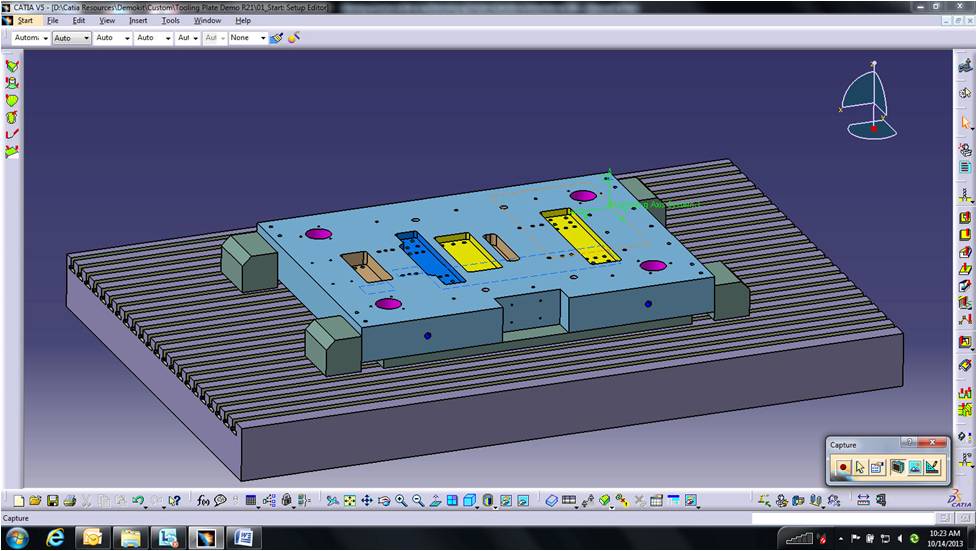Toggle Capture screen mode icon
Viewport: 977px width, 551px height.
(x=898, y=467)
